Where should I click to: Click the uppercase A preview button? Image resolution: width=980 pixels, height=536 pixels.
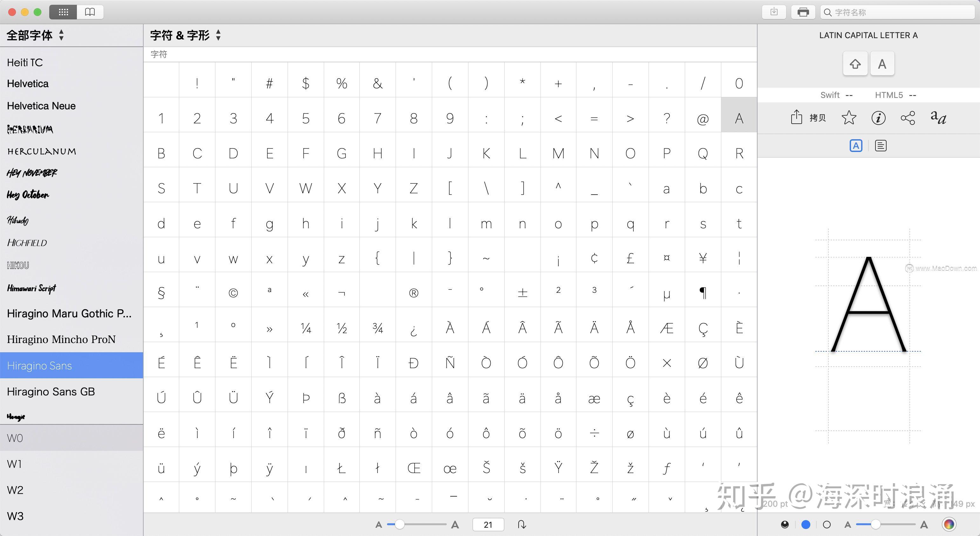click(882, 64)
